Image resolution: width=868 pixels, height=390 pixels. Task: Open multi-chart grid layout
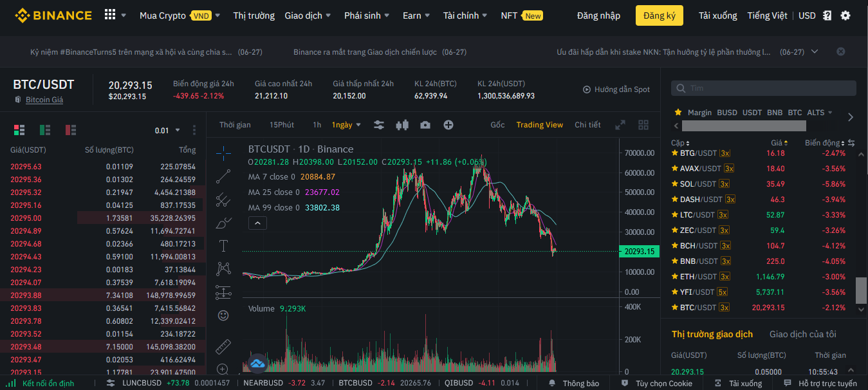click(643, 125)
